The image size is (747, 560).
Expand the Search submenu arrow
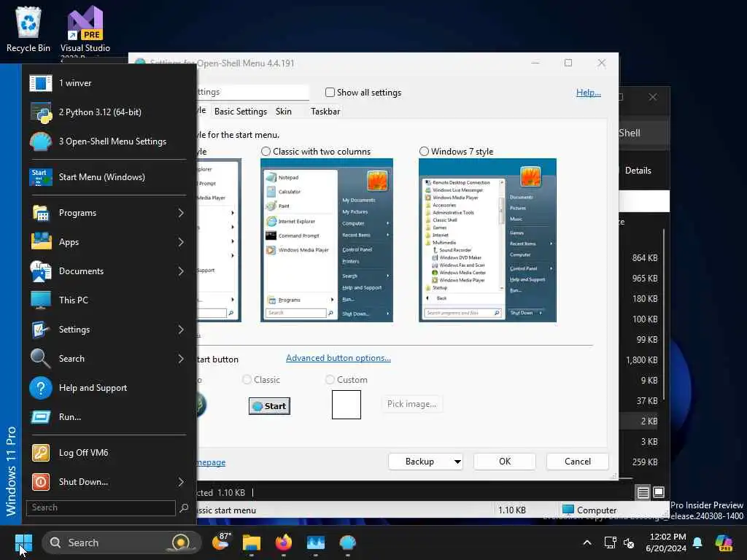181,359
